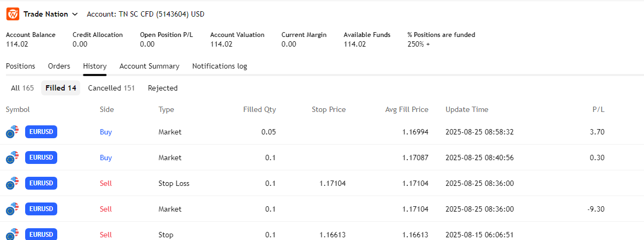644x240 pixels.
Task: Sort by the P/L column header
Action: [598, 110]
